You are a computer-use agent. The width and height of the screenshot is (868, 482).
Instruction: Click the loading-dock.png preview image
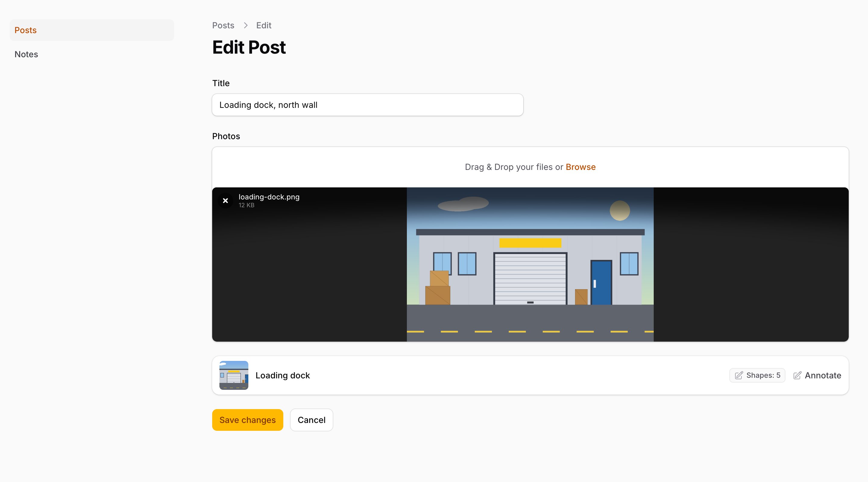pyautogui.click(x=530, y=264)
